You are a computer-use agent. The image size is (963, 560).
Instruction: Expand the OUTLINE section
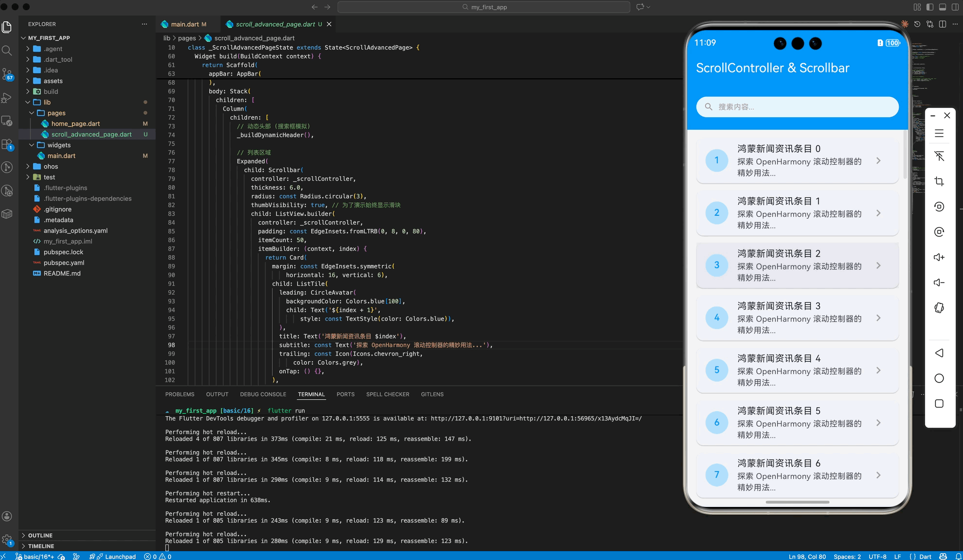click(x=40, y=535)
